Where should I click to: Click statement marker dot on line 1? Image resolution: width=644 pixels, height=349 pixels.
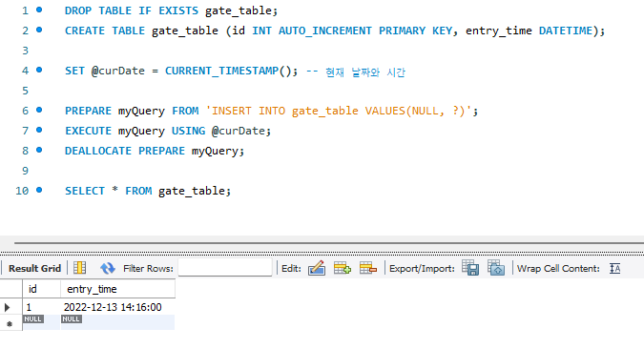coord(39,10)
